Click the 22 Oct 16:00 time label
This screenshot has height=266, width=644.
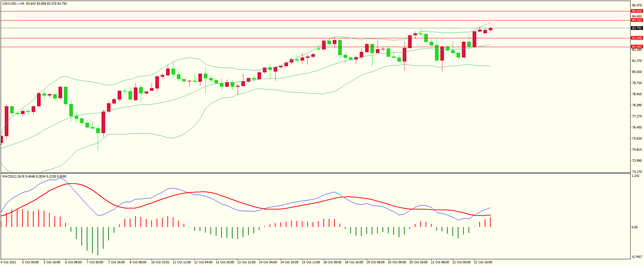point(483,262)
